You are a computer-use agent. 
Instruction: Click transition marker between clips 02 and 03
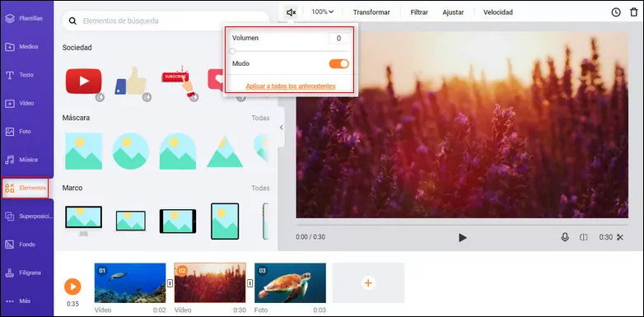[250, 283]
